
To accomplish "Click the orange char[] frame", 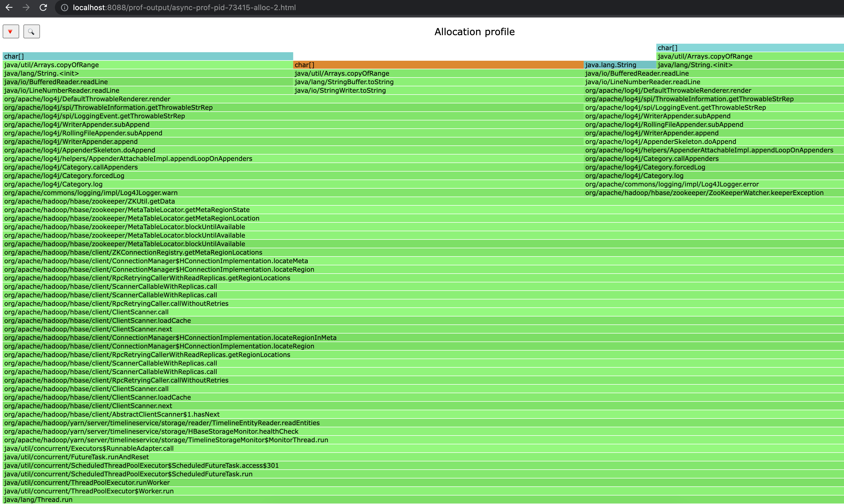I will (438, 65).
